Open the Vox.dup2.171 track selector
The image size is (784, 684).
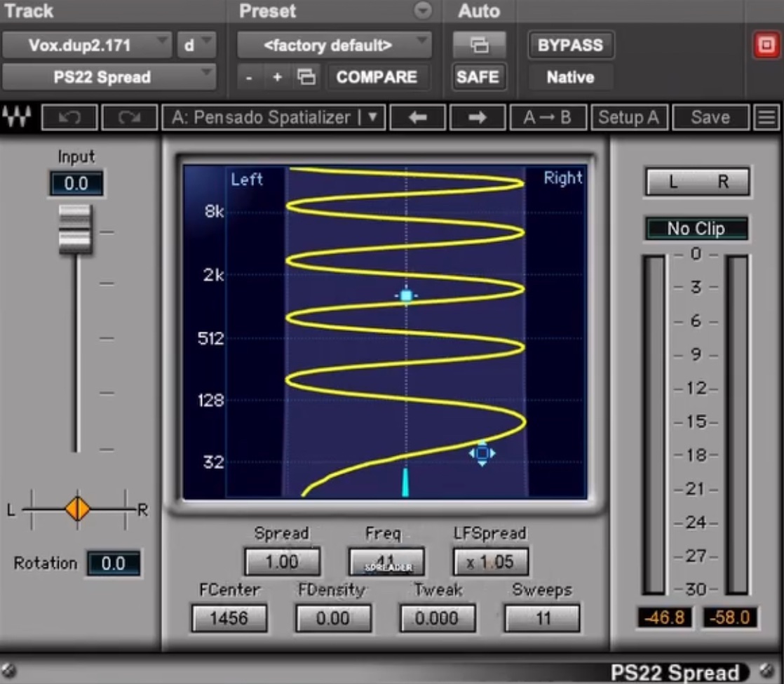coord(86,45)
